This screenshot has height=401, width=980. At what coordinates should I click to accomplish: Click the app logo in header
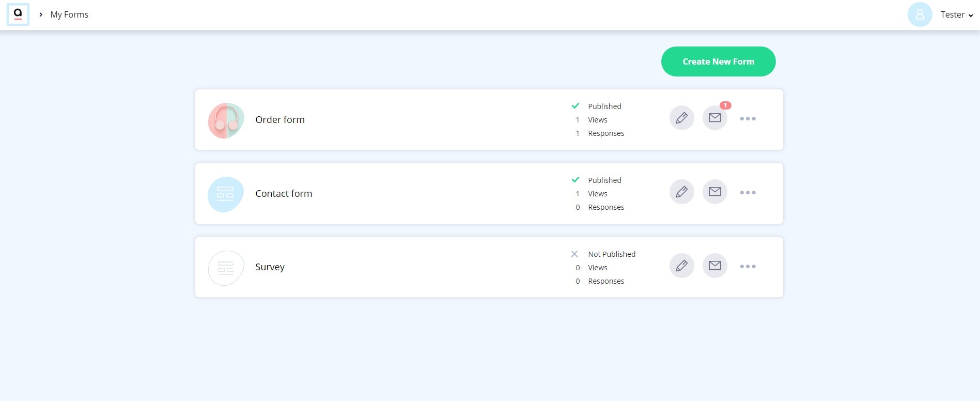coord(18,14)
